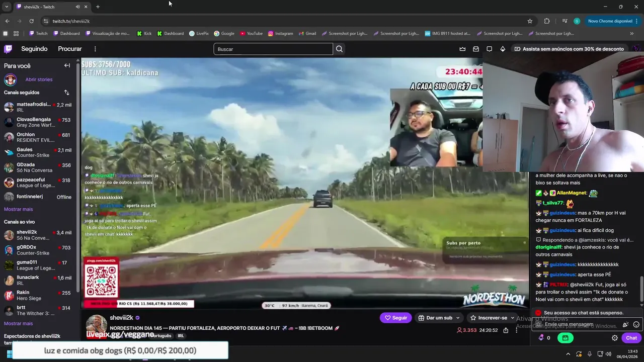Open Abrir stories avatar

[x=10, y=79]
